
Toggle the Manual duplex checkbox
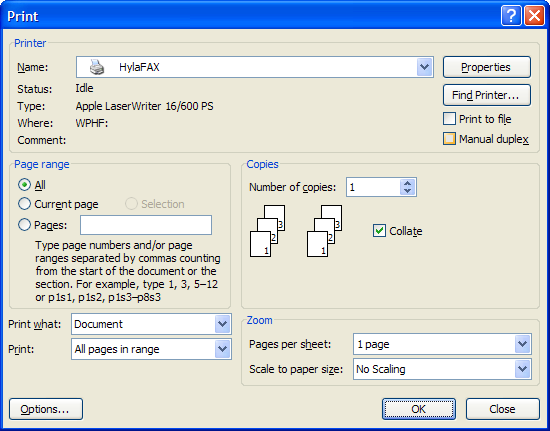pyautogui.click(x=449, y=139)
